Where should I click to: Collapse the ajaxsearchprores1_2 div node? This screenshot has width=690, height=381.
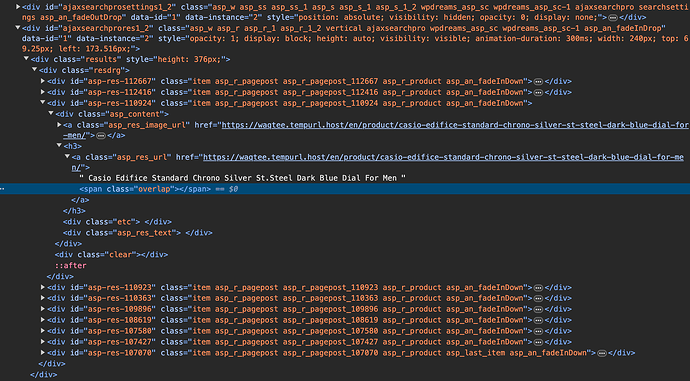(18, 28)
